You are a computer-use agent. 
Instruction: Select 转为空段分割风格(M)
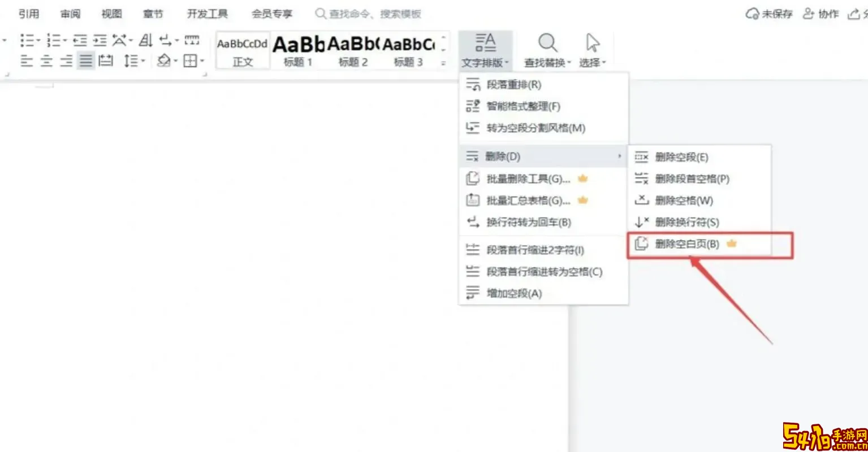click(x=543, y=128)
